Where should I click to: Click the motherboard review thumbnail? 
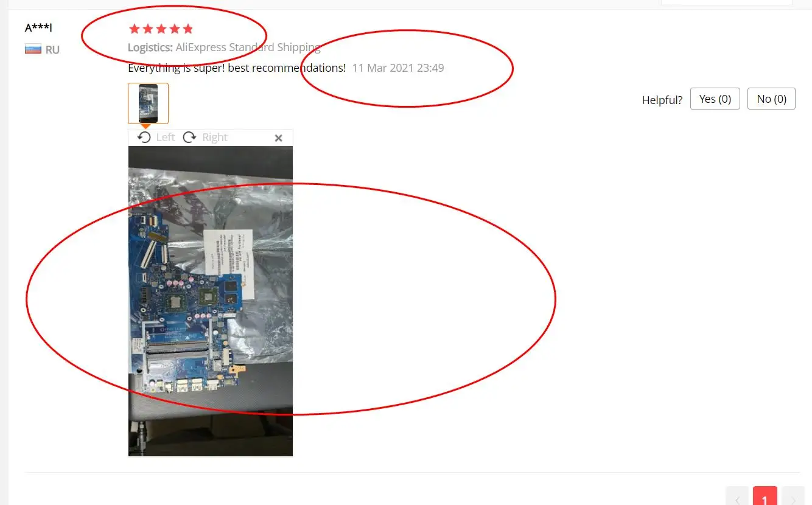point(148,103)
